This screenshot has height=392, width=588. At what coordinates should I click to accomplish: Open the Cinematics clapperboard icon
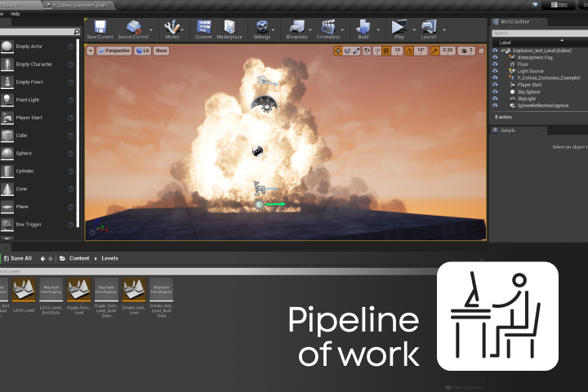328,28
